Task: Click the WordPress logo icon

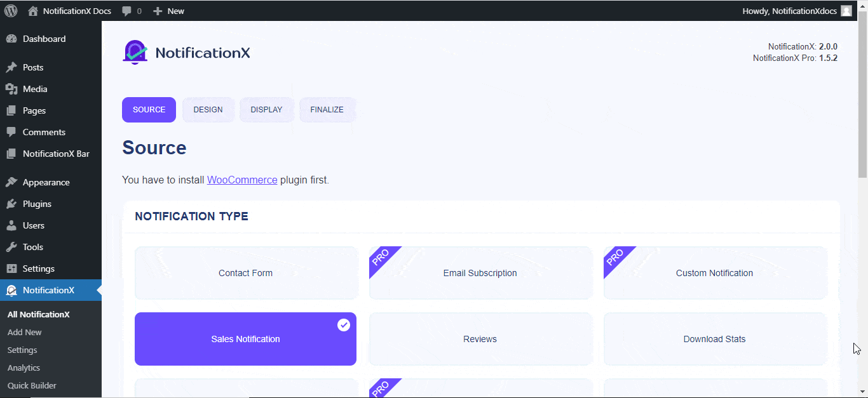Action: click(11, 11)
